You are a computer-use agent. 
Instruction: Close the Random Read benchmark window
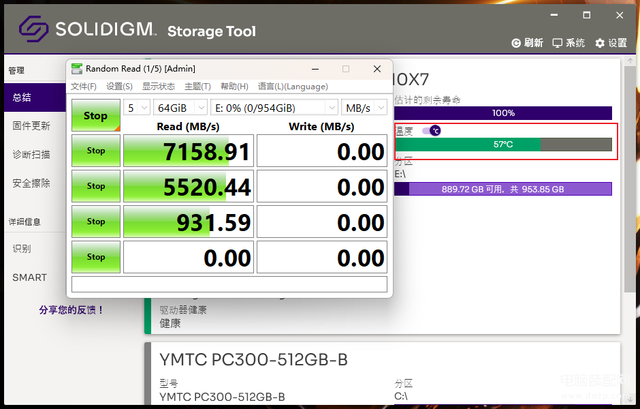(x=377, y=69)
